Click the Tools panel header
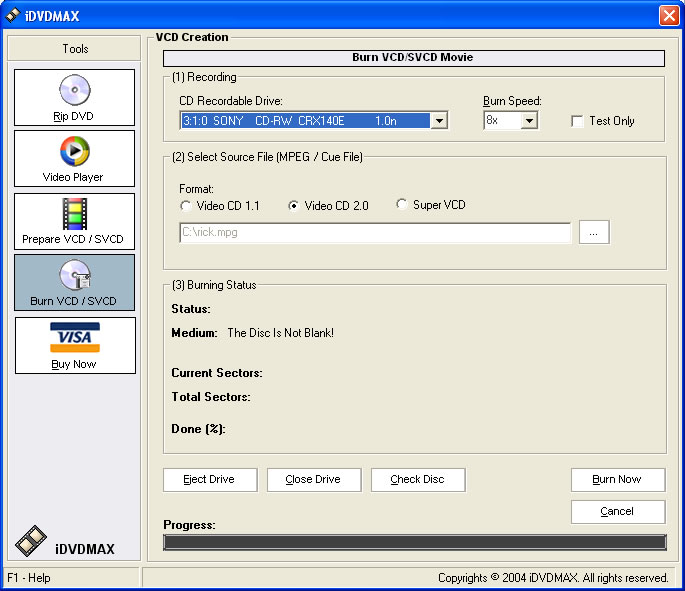The image size is (685, 591). 74,48
